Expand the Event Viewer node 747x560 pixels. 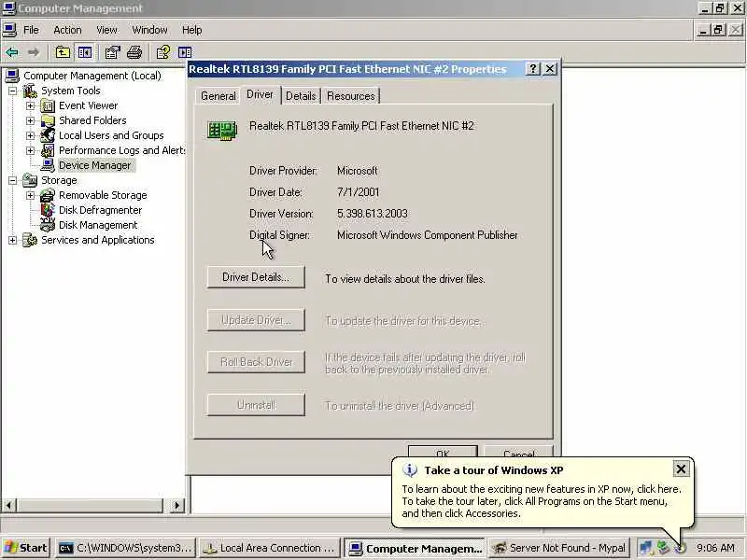[x=31, y=105]
